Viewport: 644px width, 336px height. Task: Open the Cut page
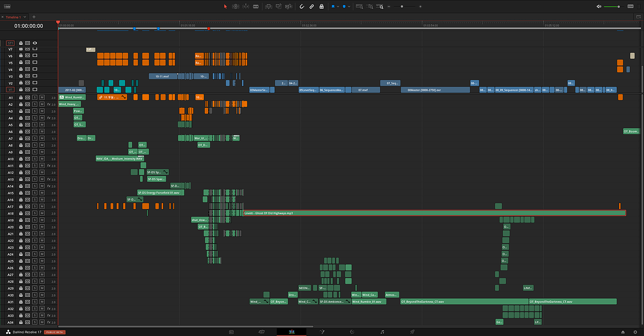[x=262, y=332]
